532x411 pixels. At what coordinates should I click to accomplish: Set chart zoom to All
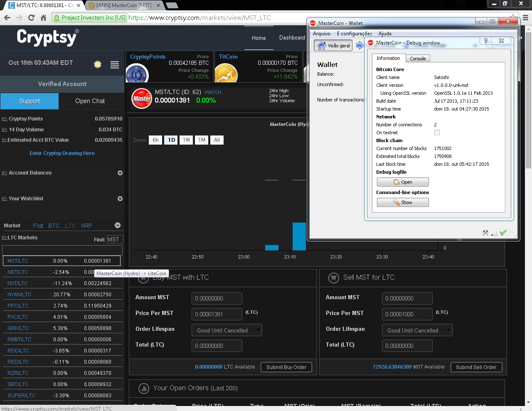pos(217,140)
